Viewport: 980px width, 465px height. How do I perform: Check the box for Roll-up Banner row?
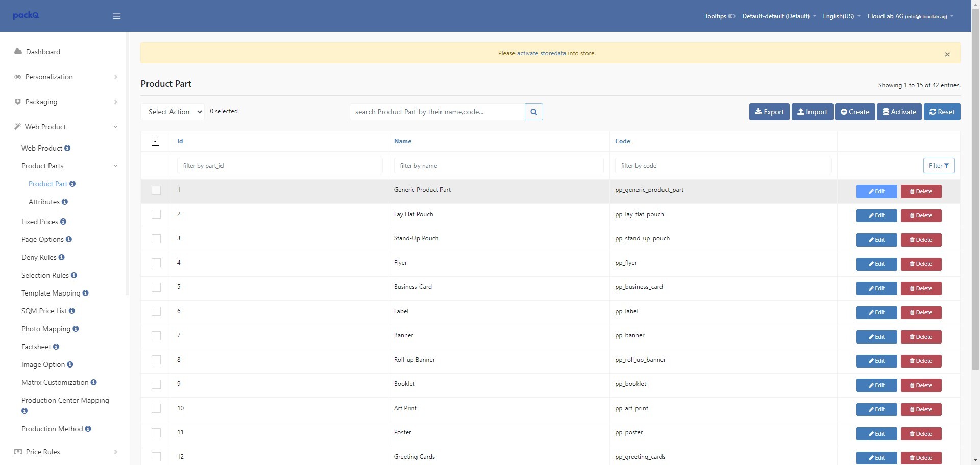click(156, 360)
